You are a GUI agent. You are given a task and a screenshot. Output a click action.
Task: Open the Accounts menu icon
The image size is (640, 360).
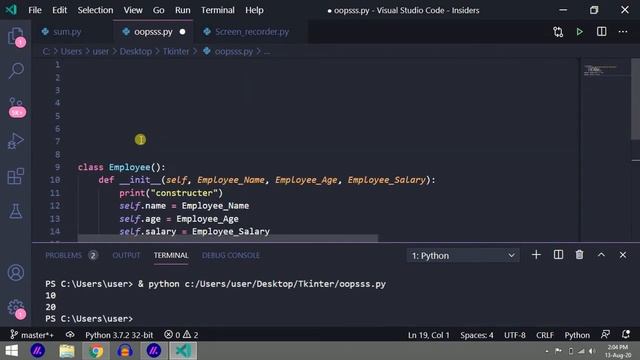(x=16, y=273)
